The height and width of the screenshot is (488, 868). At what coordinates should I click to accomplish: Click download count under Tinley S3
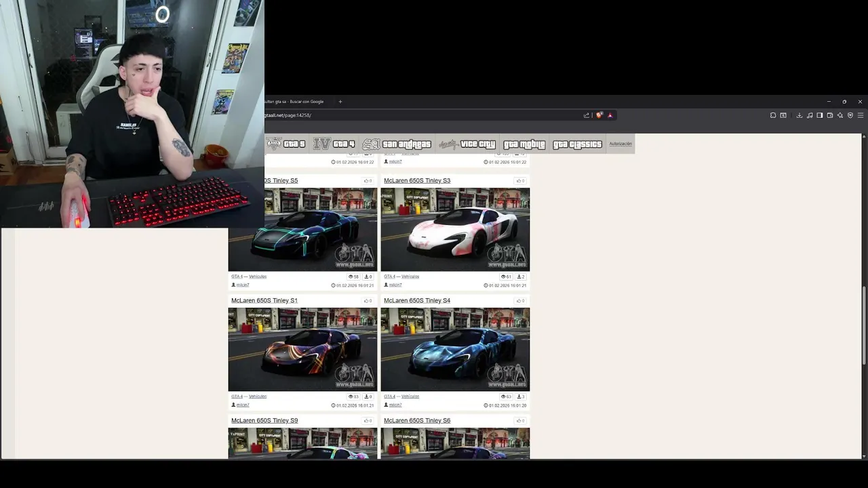520,277
